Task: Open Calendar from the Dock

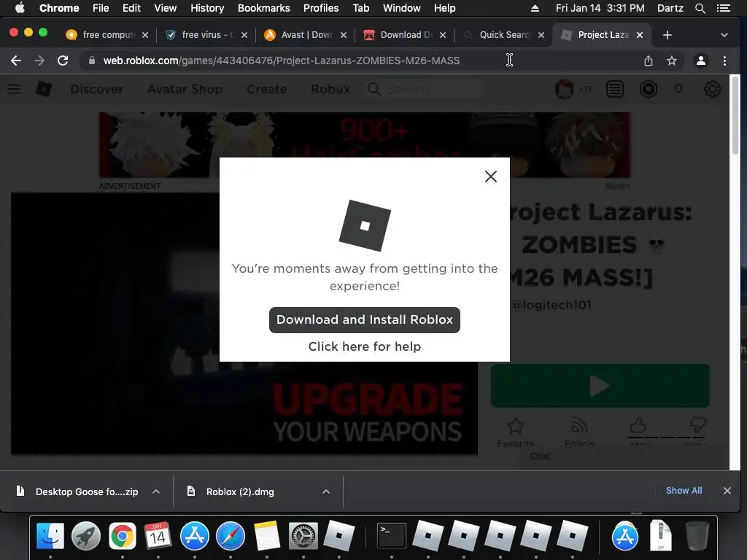Action: (x=158, y=536)
